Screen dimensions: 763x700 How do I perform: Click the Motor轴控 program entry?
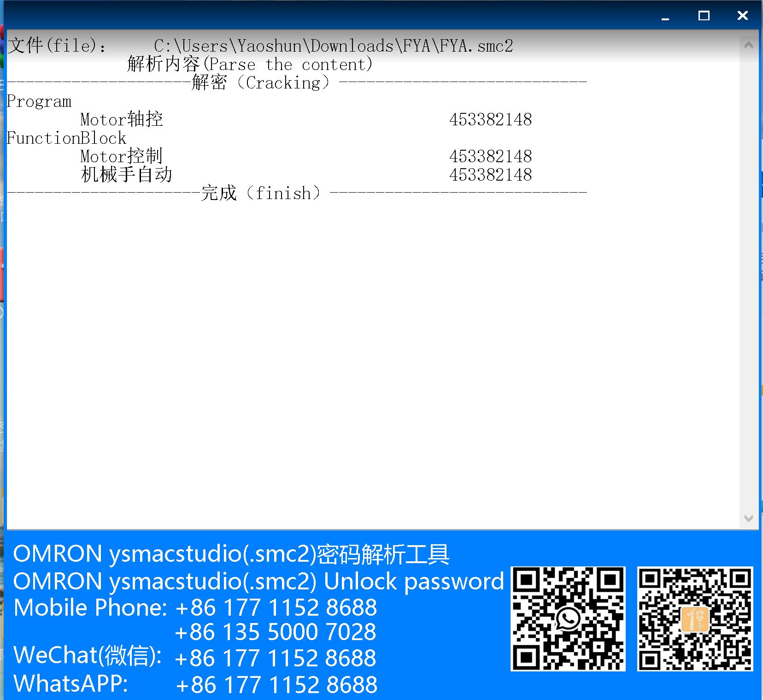[x=122, y=120]
